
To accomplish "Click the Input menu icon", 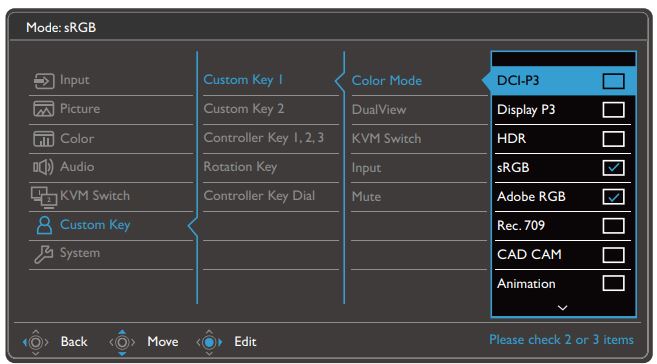I will coord(44,80).
